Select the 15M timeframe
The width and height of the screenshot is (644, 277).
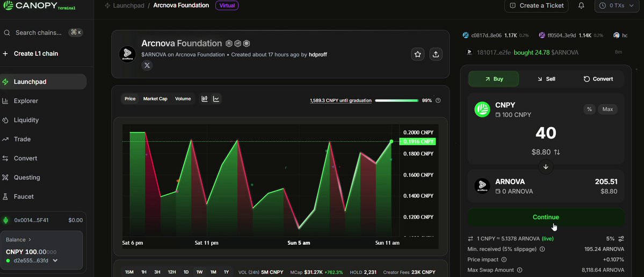click(129, 272)
